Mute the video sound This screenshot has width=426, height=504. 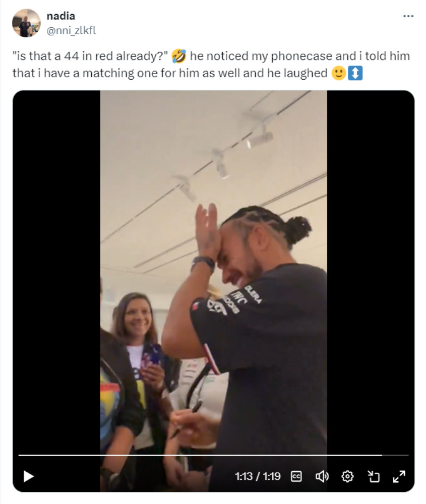click(322, 476)
